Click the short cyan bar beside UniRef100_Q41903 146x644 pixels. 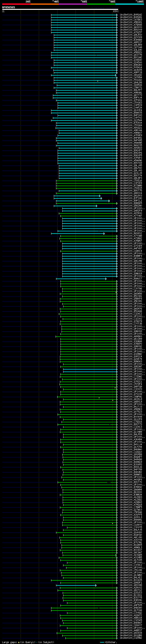(77, 196)
